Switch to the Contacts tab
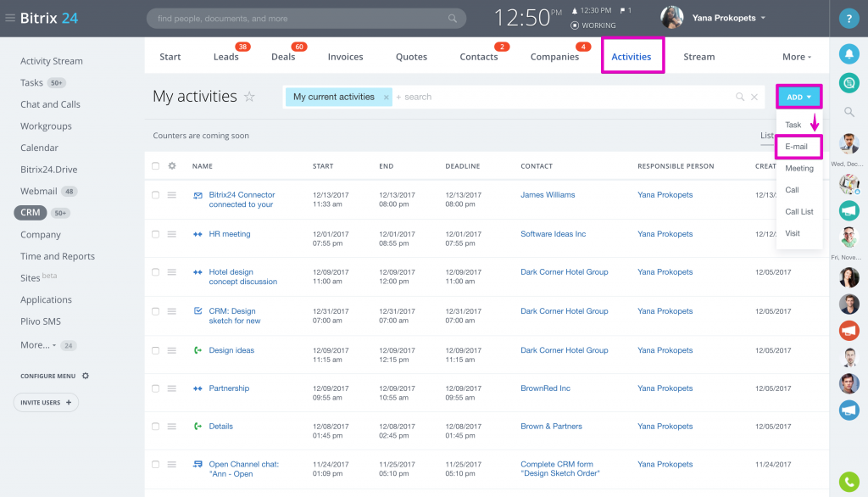 pos(479,57)
